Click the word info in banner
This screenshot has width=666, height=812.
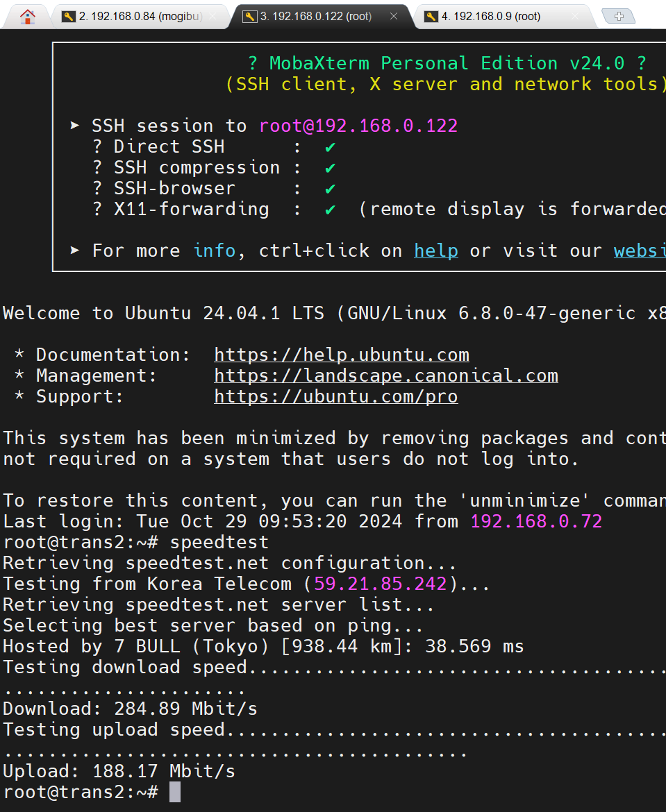pos(214,251)
